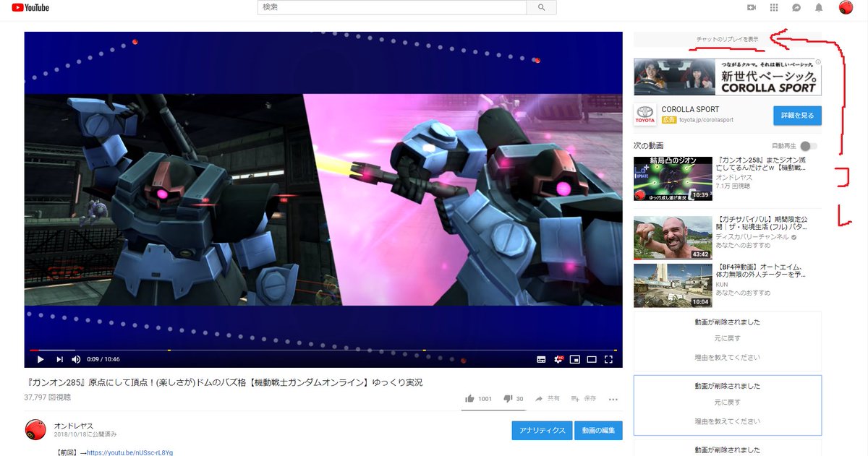This screenshot has height=456, width=868.
Task: Skip to the next video
Action: click(60, 359)
